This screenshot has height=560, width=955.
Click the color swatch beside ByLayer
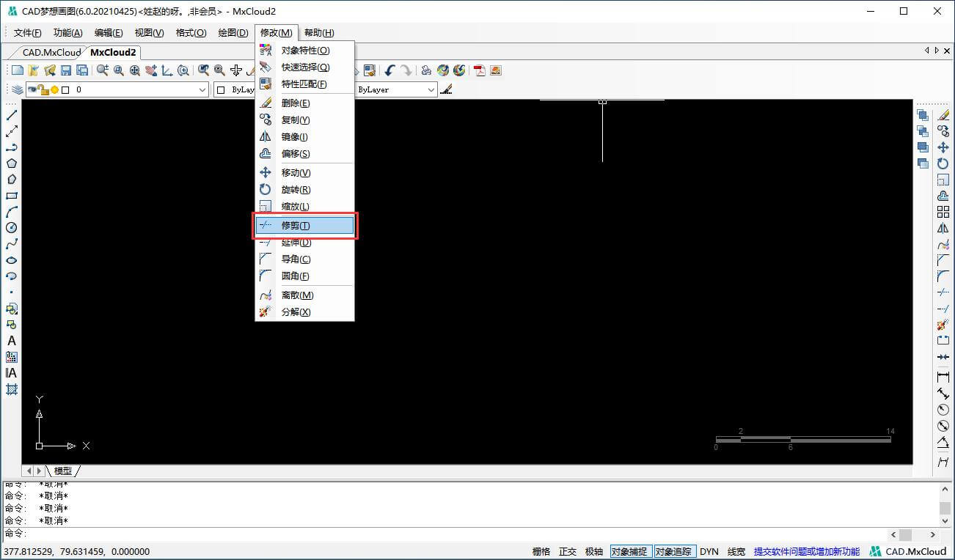[x=221, y=89]
